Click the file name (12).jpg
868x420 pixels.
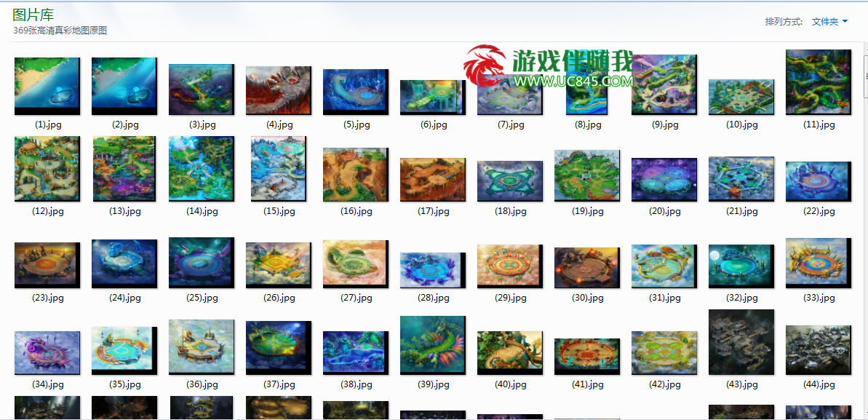[47, 212]
